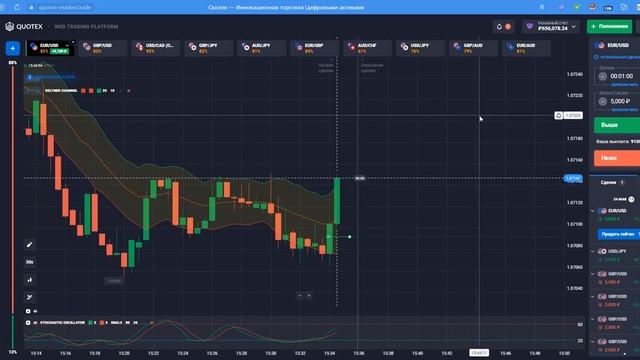Image resolution: width=640 pixels, height=360 pixels.
Task: Click the green Выше (Up) button
Action: (x=617, y=125)
